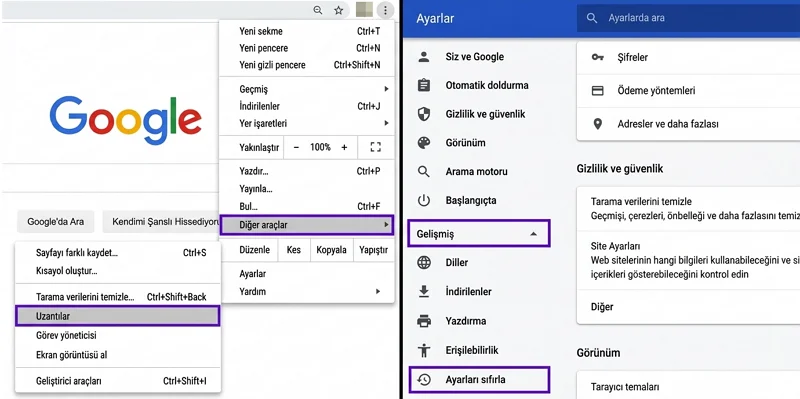Click the fullscreen icon in zoom row
This screenshot has height=399, width=800.
pos(376,147)
